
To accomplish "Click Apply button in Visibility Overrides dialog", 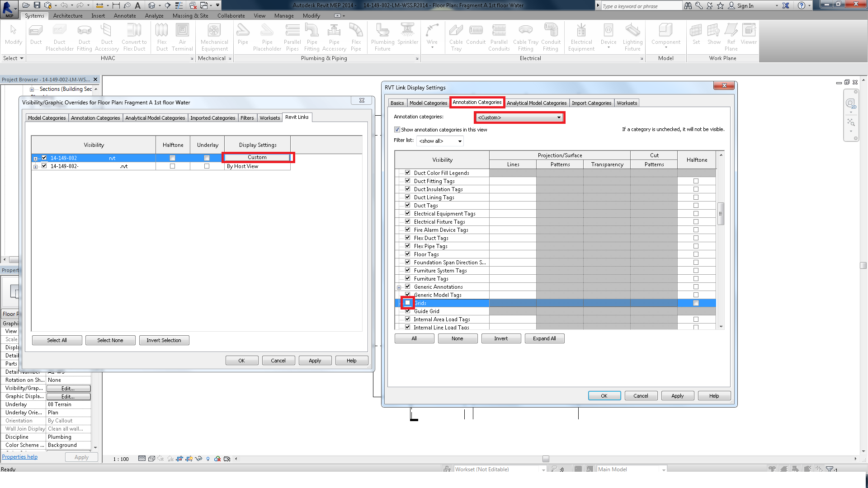I will click(x=315, y=360).
